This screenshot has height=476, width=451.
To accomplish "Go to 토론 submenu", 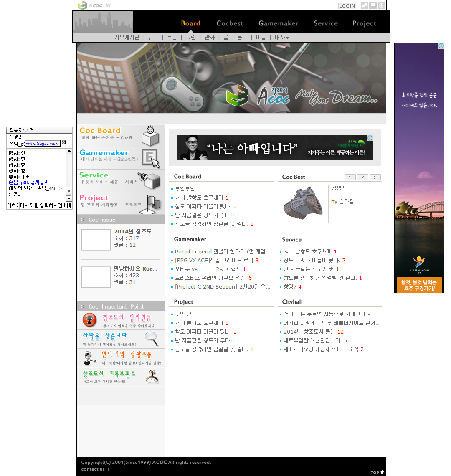I will 172,37.
